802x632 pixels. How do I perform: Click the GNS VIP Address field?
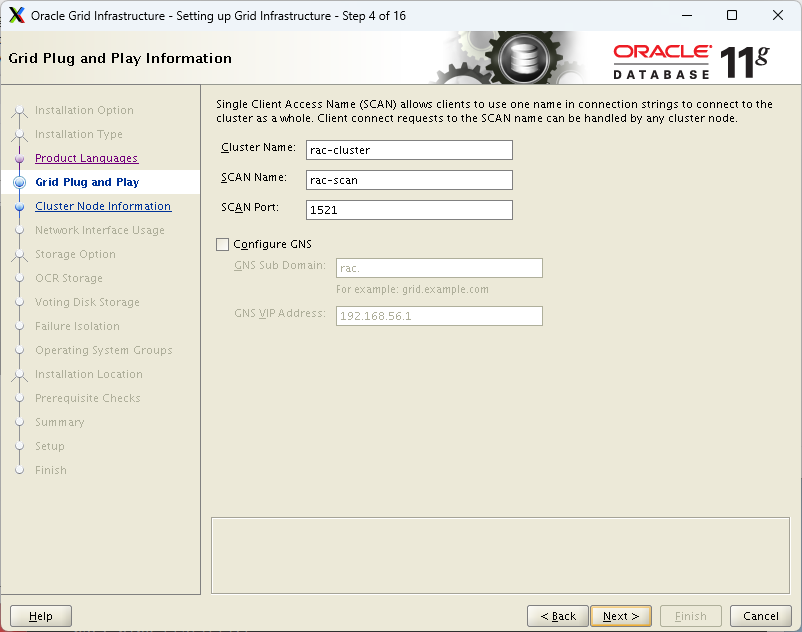pos(439,316)
